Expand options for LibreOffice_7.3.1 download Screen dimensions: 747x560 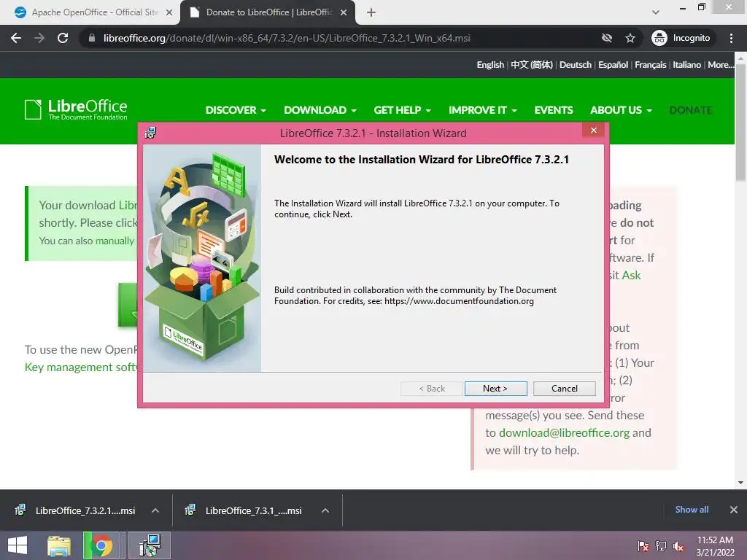click(x=325, y=510)
